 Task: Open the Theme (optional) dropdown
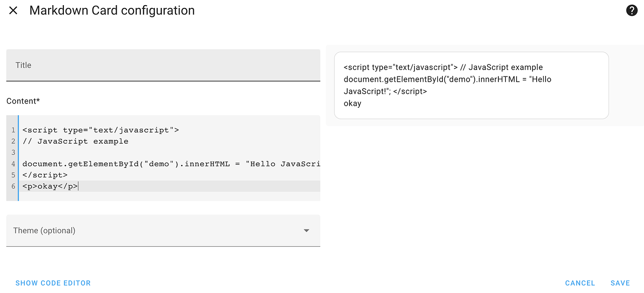163,230
